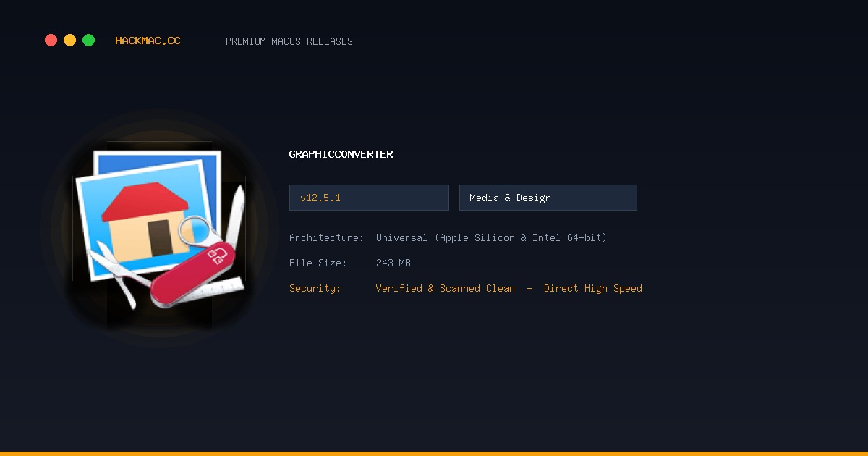Click the Media & Design category box
The image size is (868, 456).
pyautogui.click(x=548, y=198)
